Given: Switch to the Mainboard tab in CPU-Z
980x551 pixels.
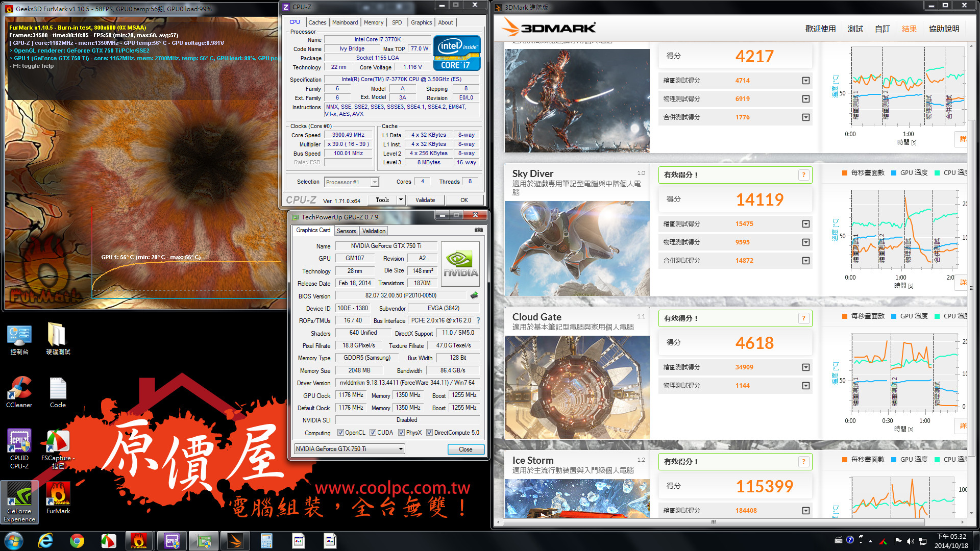Looking at the screenshot, I should click(x=345, y=22).
